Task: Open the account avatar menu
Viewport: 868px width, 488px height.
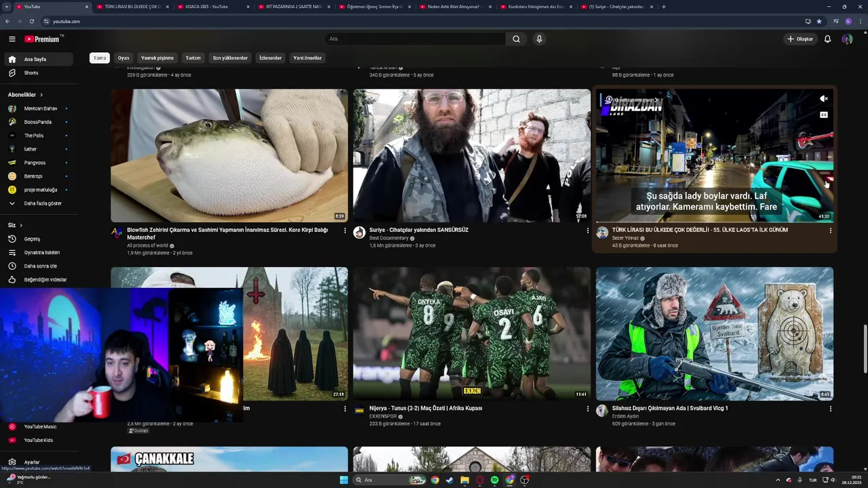Action: pos(847,39)
